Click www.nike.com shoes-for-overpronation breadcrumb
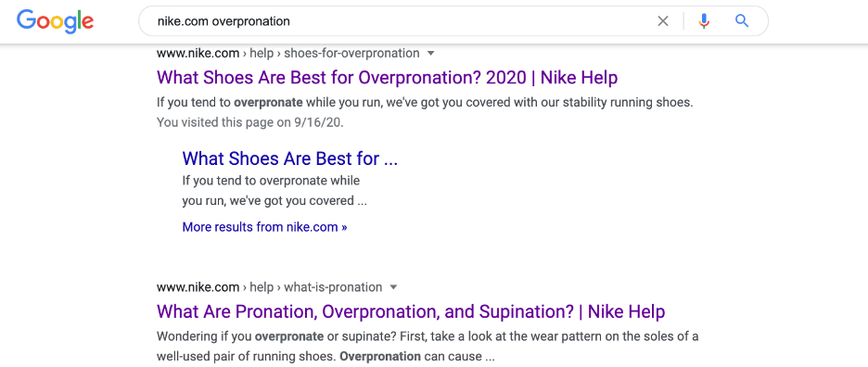This screenshot has height=367, width=868. tap(287, 53)
